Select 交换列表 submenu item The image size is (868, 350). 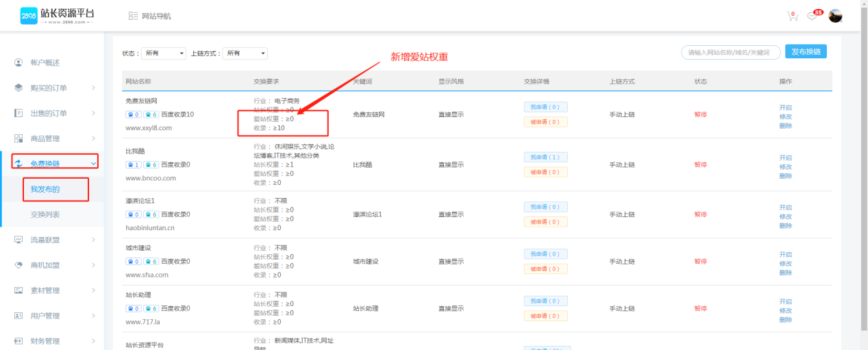click(x=45, y=214)
